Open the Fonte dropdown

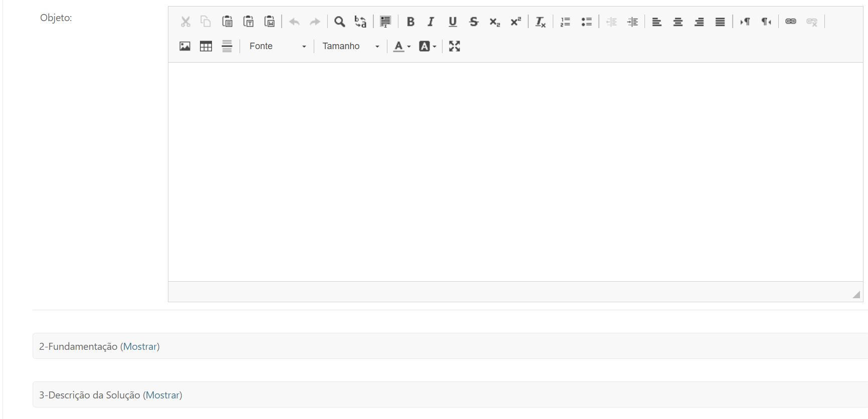277,46
